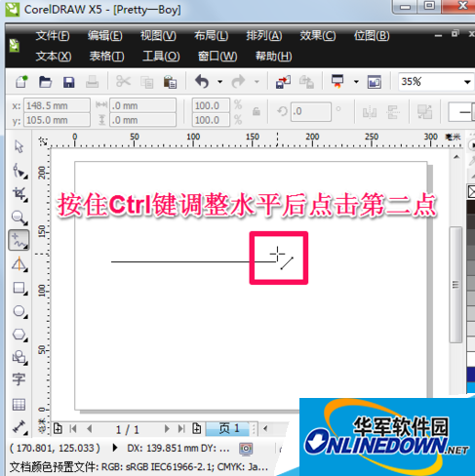Click the Redo arrow icon

pyautogui.click(x=238, y=82)
